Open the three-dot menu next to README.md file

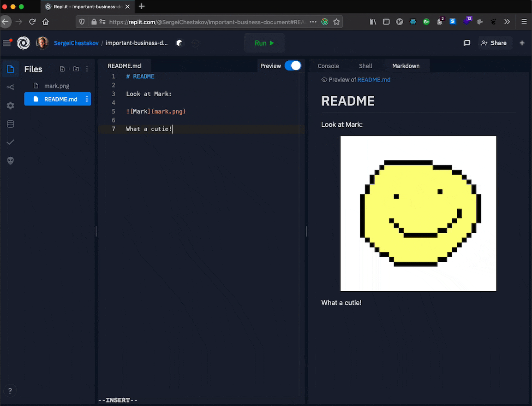[87, 99]
